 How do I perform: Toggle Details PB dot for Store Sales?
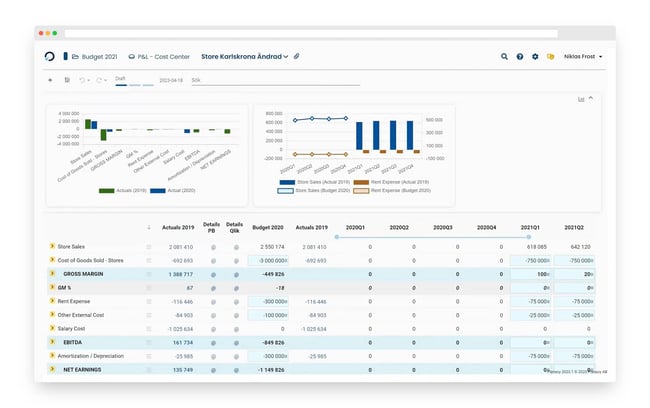click(x=213, y=247)
